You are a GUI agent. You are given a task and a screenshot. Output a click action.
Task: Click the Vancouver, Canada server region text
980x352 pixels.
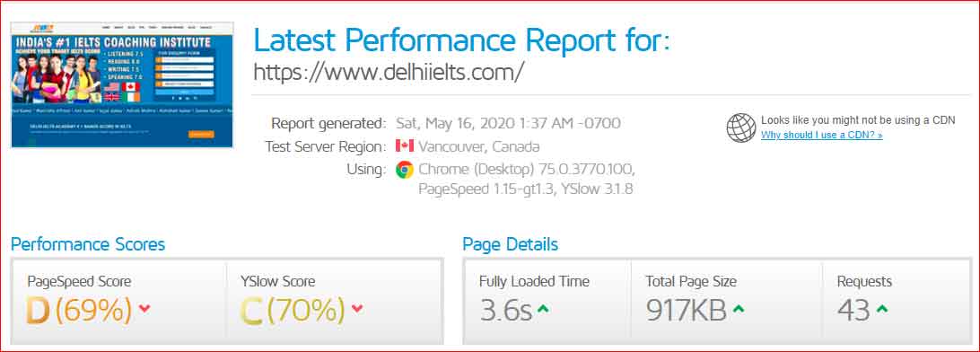click(478, 147)
